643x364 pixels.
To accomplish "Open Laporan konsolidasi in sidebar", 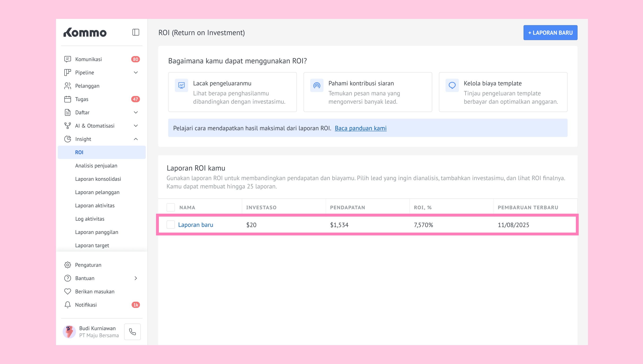I will (98, 179).
